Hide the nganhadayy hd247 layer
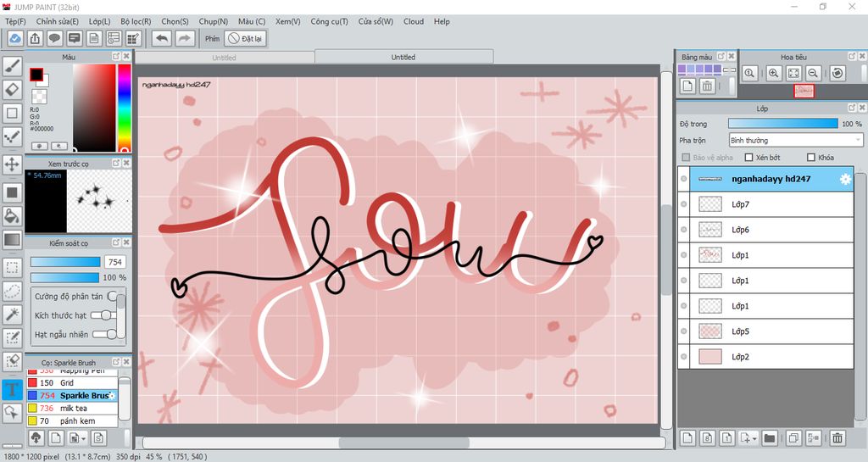Viewport: 868px width, 462px height. 684,179
